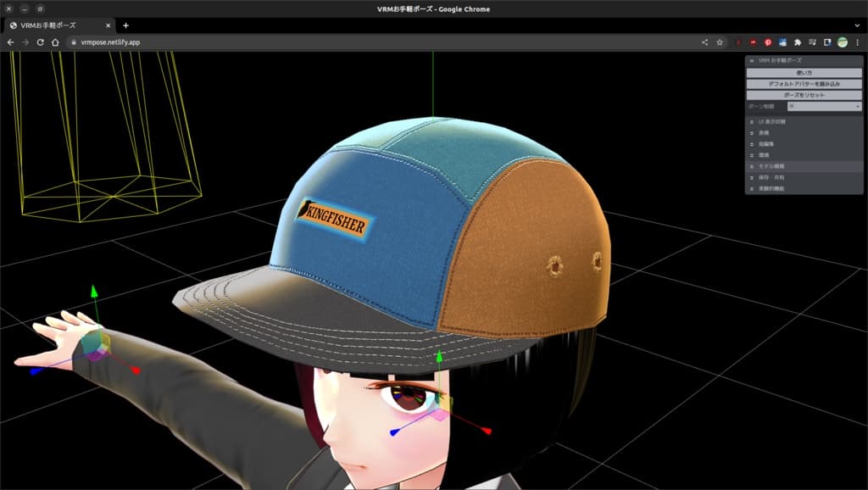Screen dimensions: 868x490
Task: Grab the green arrow on head gizmo
Action: (439, 356)
